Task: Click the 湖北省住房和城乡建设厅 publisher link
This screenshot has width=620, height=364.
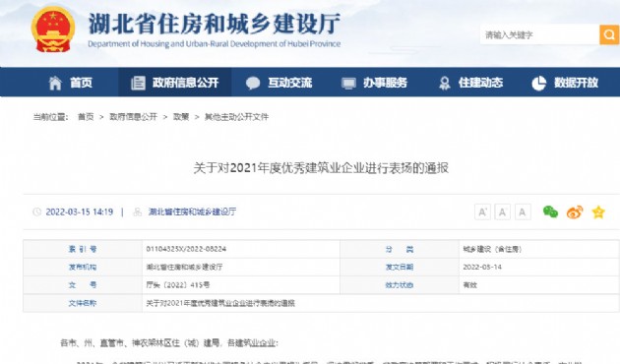Action: click(x=192, y=212)
